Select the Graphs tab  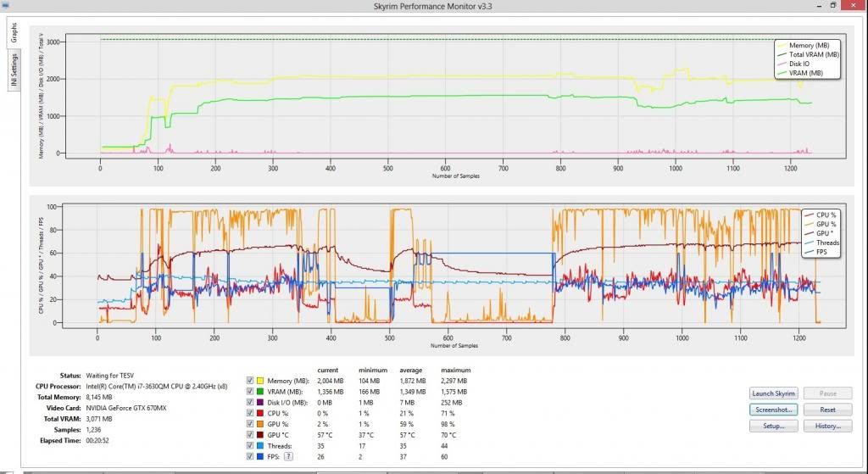pyautogui.click(x=14, y=32)
